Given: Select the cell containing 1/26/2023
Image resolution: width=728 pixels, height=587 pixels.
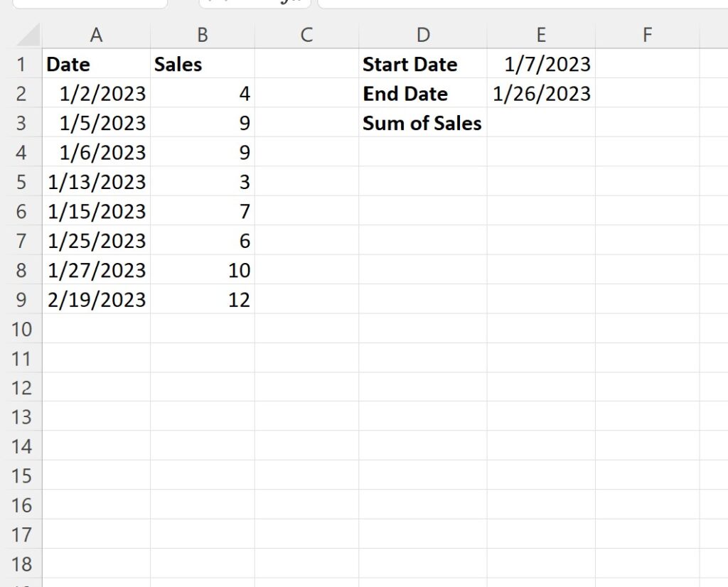Looking at the screenshot, I should tap(542, 93).
